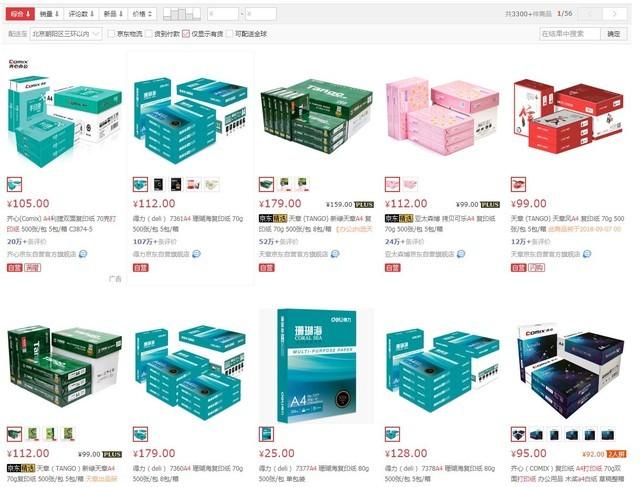Click the 自营 badge under the ¥105.00 Comix item
The image size is (640, 487).
[x=14, y=268]
